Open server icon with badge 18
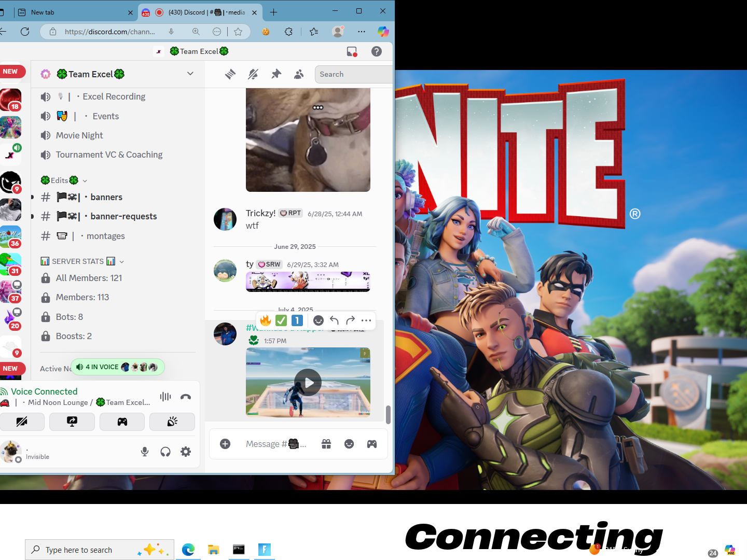The width and height of the screenshot is (747, 560). coord(10,100)
